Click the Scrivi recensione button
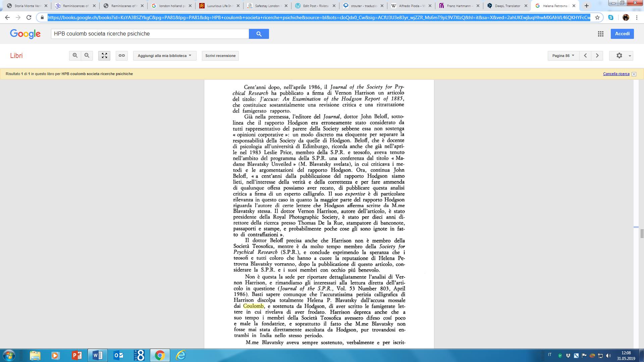Viewport: 644px width, 362px height. tap(220, 56)
